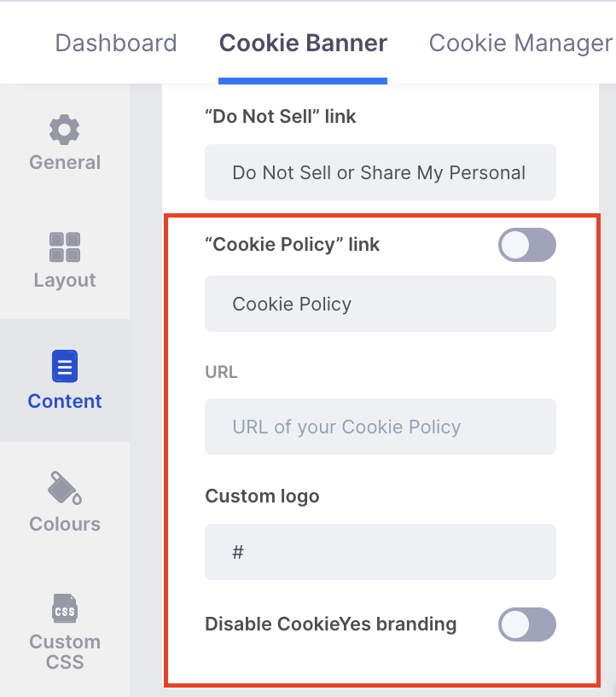This screenshot has height=697, width=616.
Task: Toggle the "Cookie Policy" link switch
Action: (527, 245)
